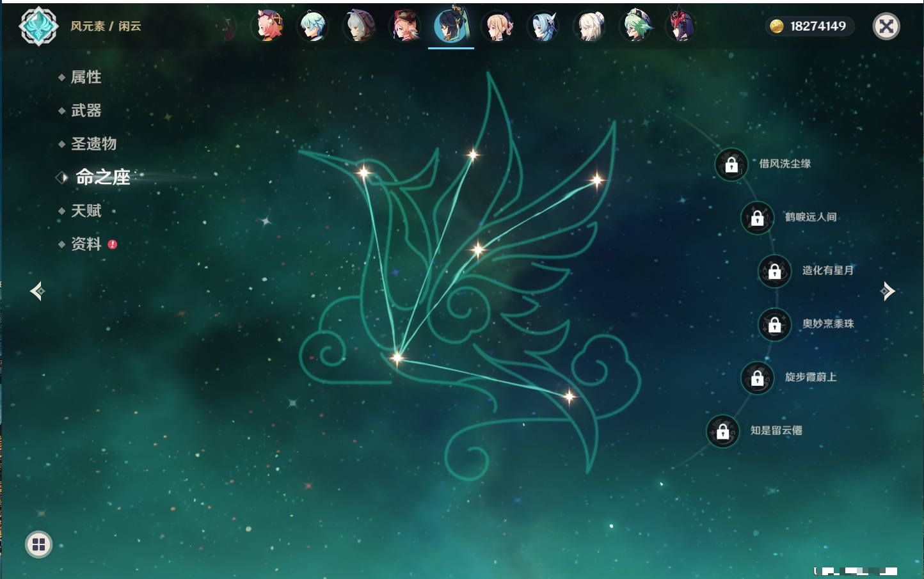Screen dimensions: 924x579
Task: Open the 圣遗物 artifacts menu
Action: [93, 144]
